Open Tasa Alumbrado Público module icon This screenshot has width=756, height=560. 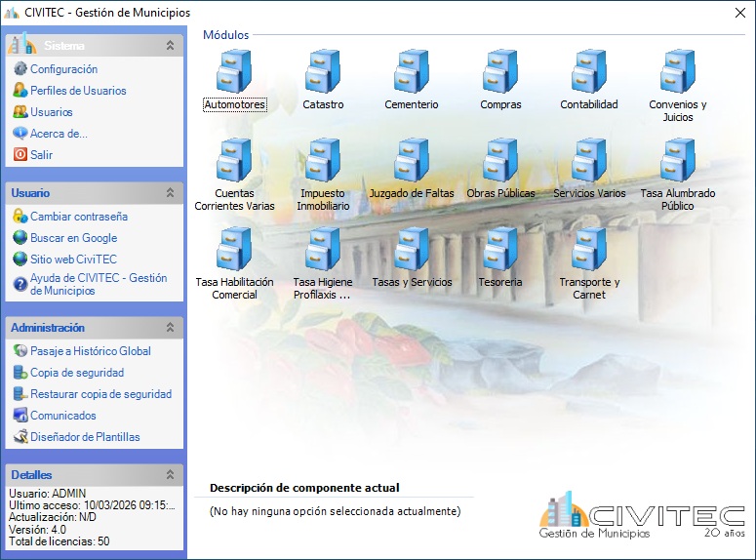tap(677, 160)
